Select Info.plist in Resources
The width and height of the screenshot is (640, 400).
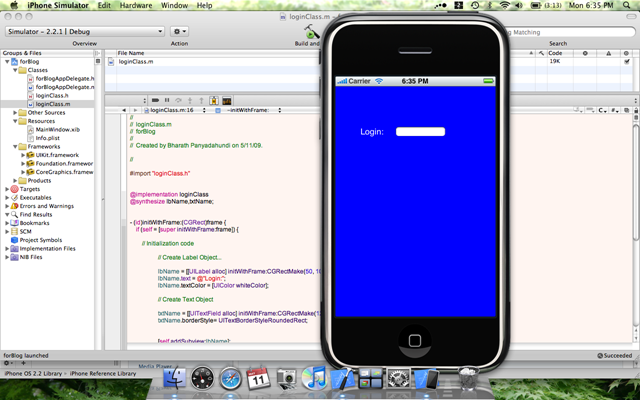(47, 138)
